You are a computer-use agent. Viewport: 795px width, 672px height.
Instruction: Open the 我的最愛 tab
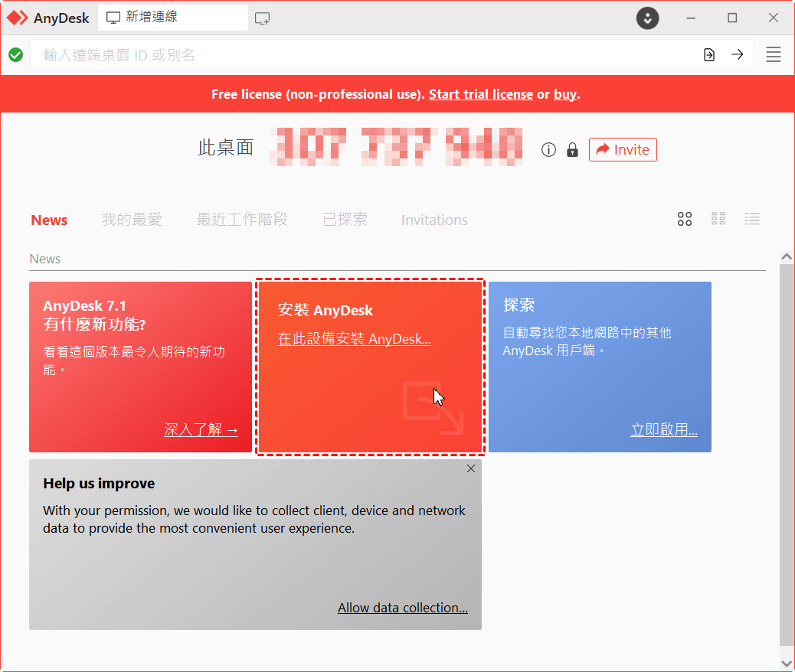pyautogui.click(x=132, y=220)
